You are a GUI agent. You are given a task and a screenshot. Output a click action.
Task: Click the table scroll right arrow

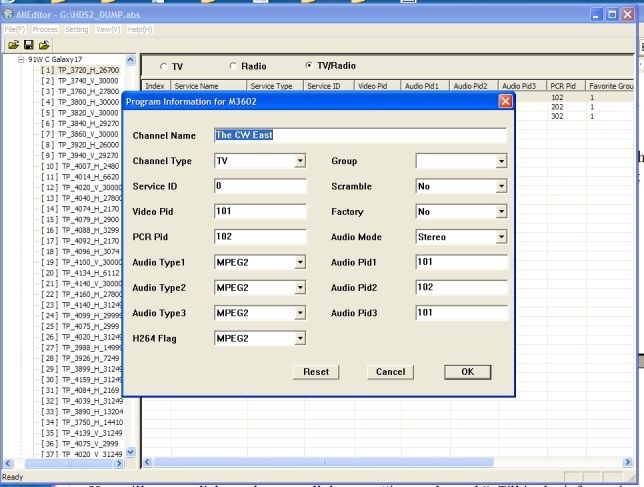[x=627, y=462]
